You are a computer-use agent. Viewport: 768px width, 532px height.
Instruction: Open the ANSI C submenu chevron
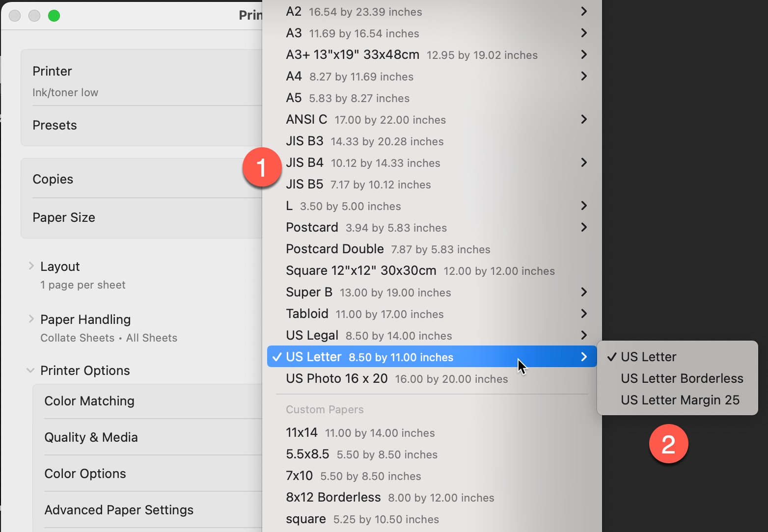[584, 119]
